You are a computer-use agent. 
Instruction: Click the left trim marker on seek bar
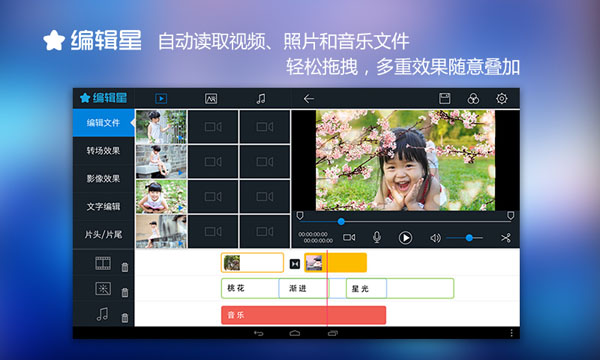click(300, 215)
